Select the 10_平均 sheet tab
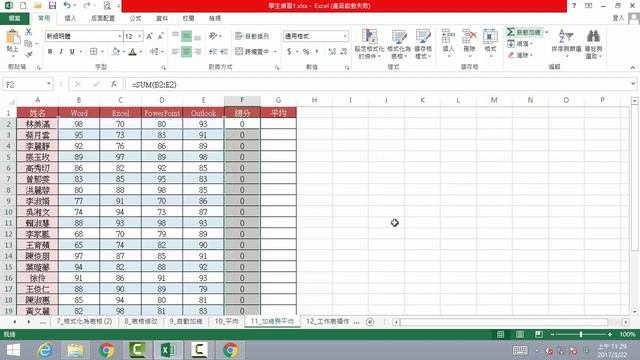Screen dimensions: 640x360 pyautogui.click(x=227, y=321)
